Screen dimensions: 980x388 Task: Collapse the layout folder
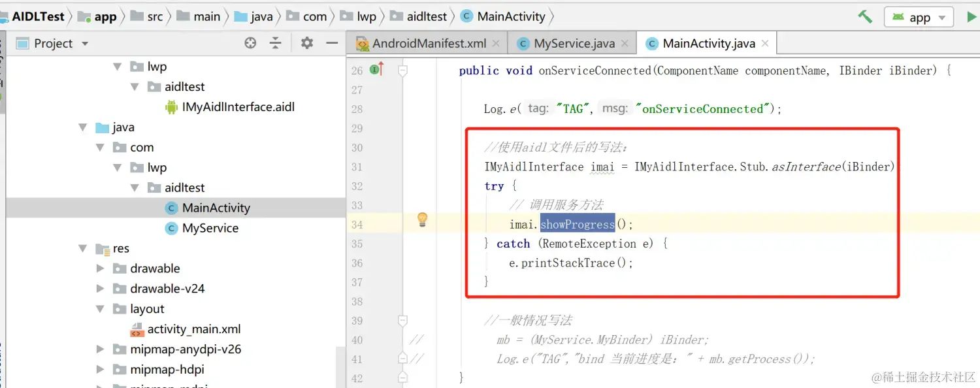pyautogui.click(x=101, y=309)
